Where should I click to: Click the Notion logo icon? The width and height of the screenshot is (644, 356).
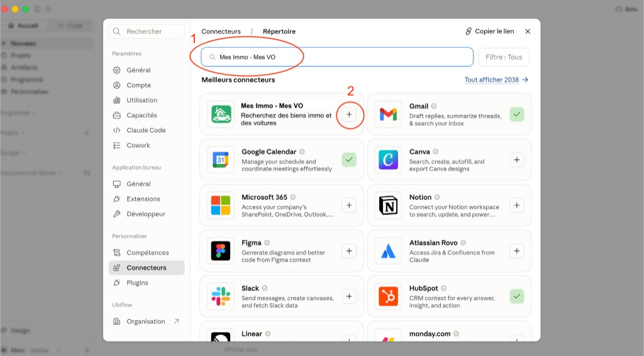[x=388, y=205]
